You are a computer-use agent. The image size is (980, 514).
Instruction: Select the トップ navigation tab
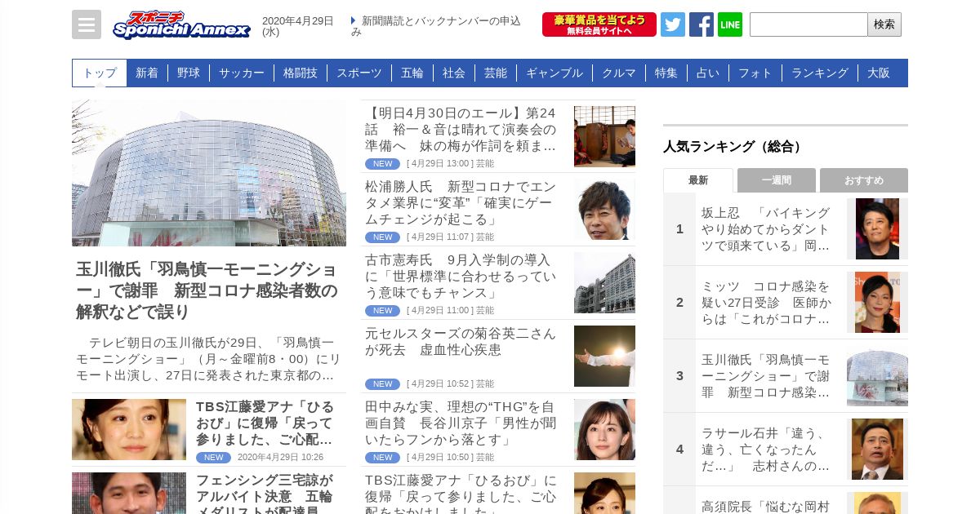point(100,73)
